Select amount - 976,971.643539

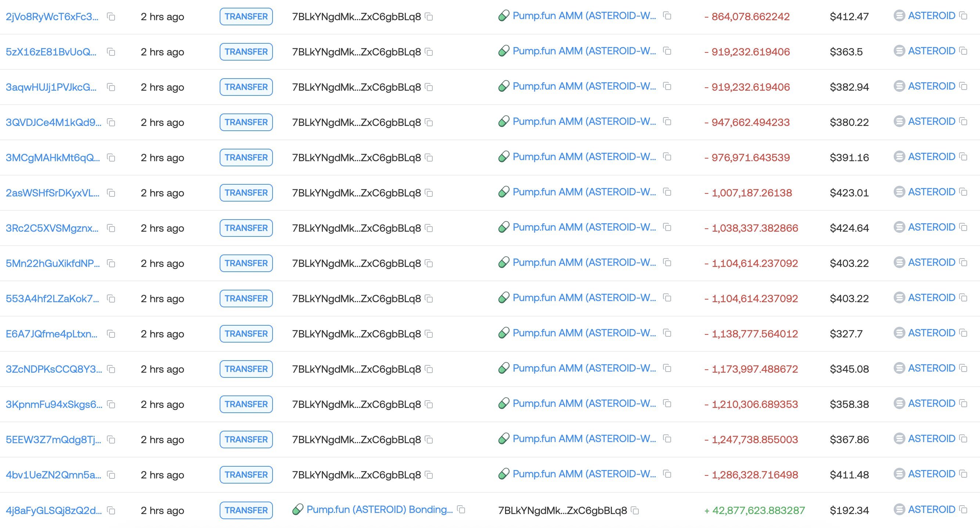tap(747, 158)
